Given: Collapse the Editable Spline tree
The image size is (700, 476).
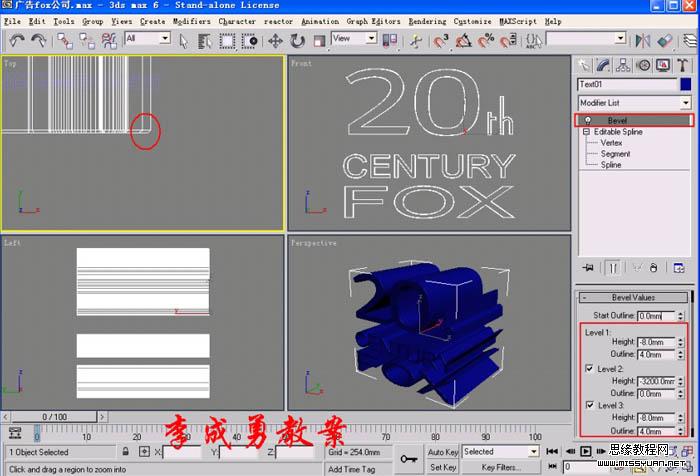Looking at the screenshot, I should 585,132.
